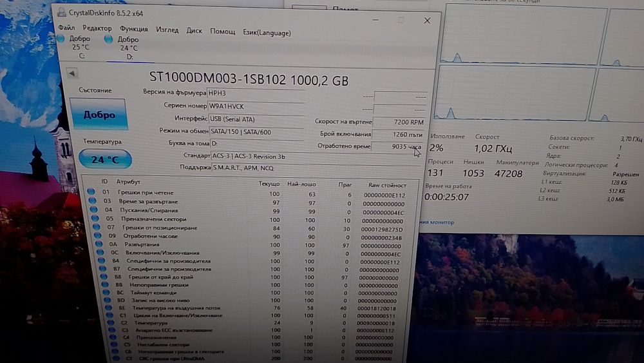
Task: Click status circle for attribute B7
Action: coord(102,269)
